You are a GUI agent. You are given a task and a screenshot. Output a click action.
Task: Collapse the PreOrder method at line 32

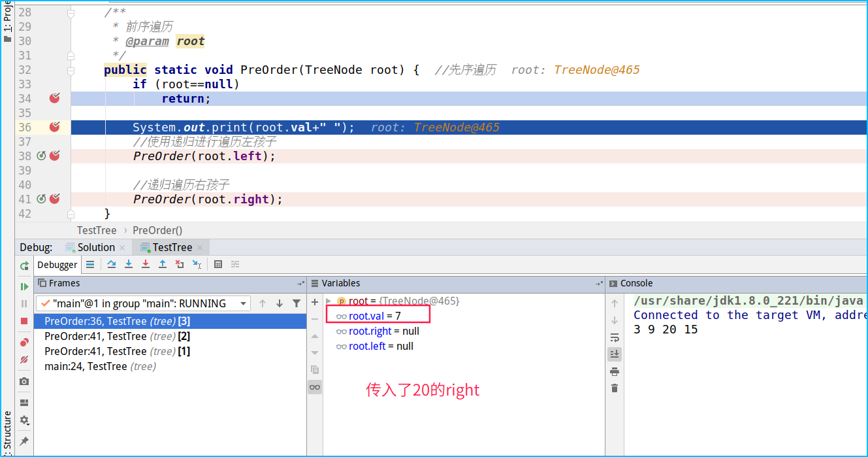(71, 70)
